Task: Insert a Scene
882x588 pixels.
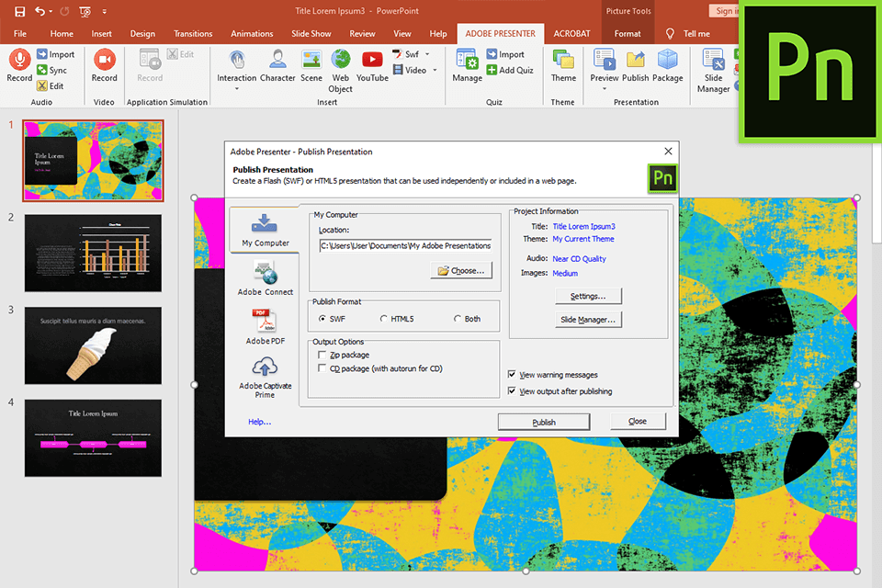Action: click(x=311, y=66)
